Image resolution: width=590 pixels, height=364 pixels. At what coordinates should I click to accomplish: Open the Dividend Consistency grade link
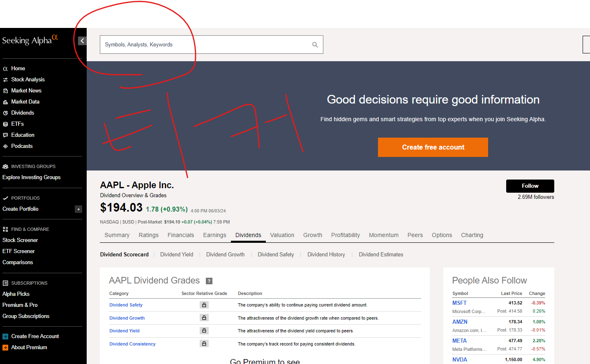[132, 344]
